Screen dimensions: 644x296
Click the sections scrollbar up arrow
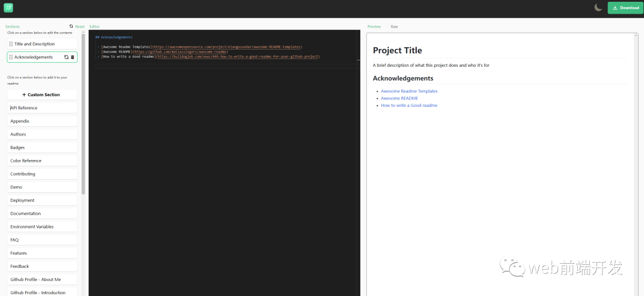tap(83, 33)
